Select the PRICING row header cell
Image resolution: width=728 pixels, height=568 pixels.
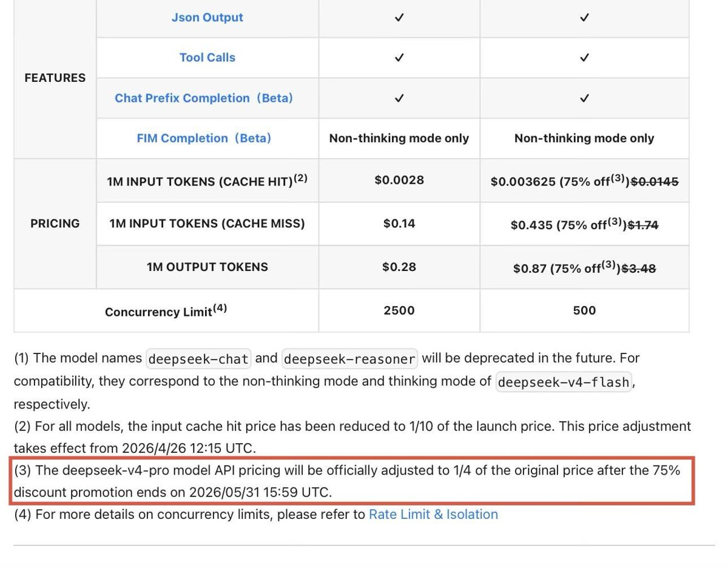(55, 224)
